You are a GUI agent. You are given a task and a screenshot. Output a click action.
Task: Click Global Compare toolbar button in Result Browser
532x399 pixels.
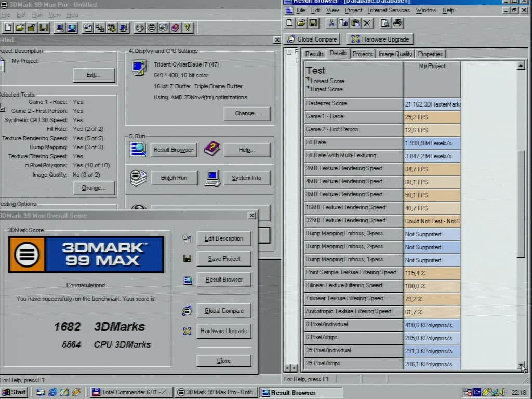tap(312, 39)
